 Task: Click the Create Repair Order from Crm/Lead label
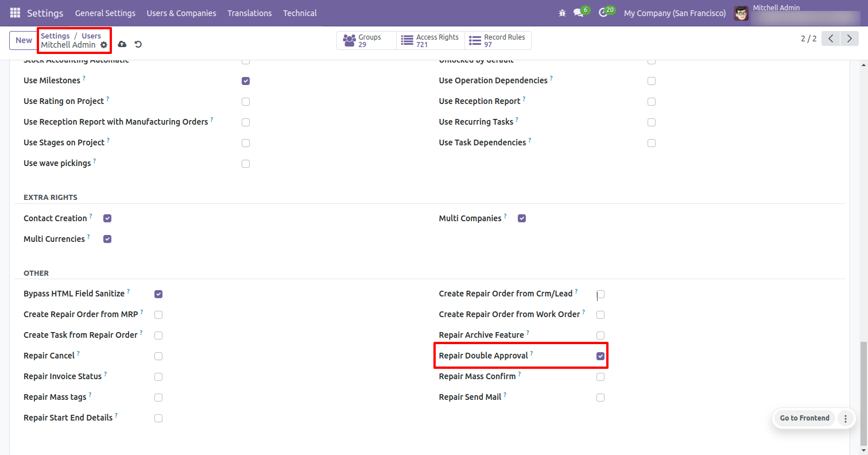click(x=506, y=294)
